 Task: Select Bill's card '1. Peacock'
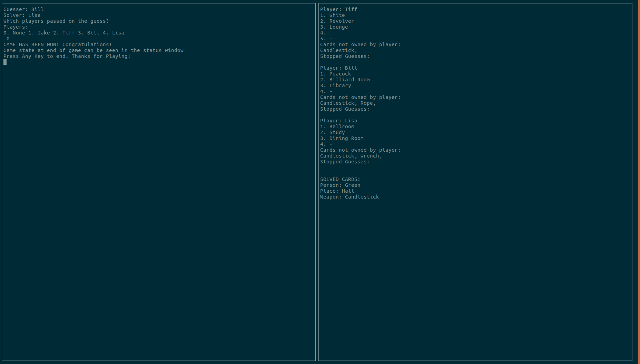pyautogui.click(x=336, y=74)
